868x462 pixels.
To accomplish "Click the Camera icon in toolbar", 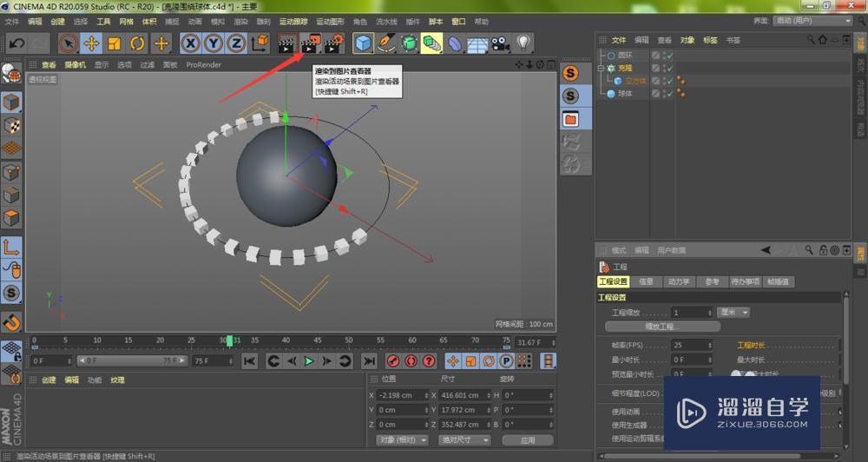I will coord(501,43).
